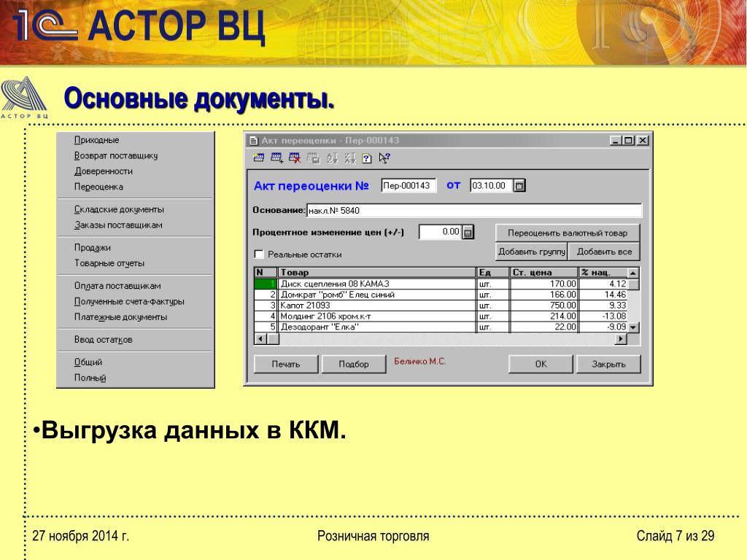Image resolution: width=747 pixels, height=560 pixels.
Task: Activate the context help pointer icon
Action: point(384,157)
